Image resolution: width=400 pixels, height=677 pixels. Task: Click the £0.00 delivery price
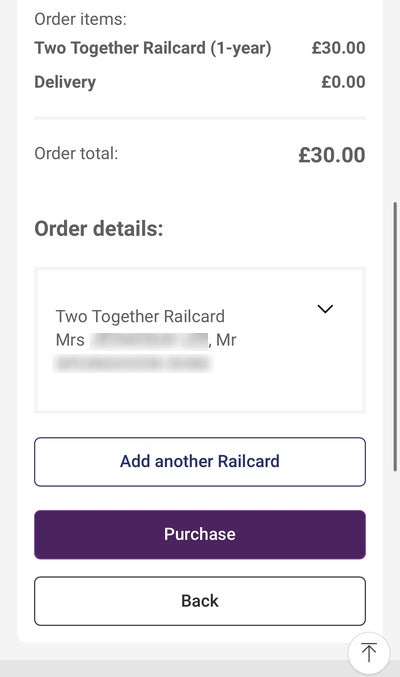pyautogui.click(x=343, y=82)
